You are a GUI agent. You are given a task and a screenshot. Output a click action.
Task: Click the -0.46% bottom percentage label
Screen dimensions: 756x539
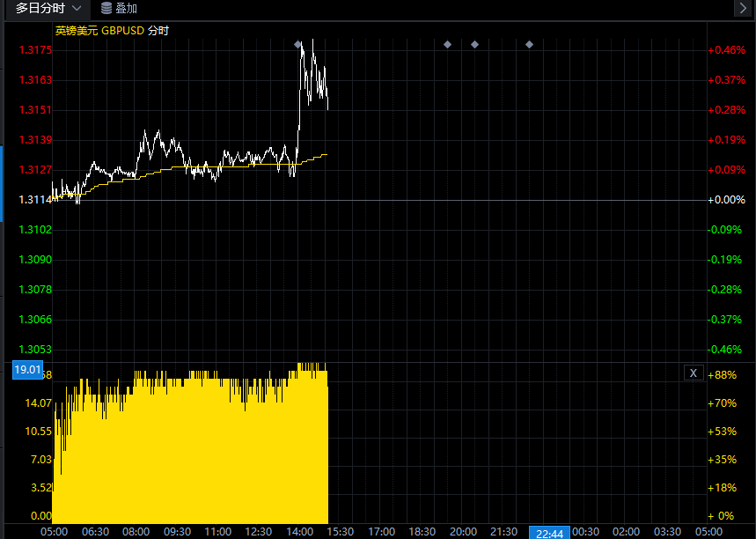726,350
